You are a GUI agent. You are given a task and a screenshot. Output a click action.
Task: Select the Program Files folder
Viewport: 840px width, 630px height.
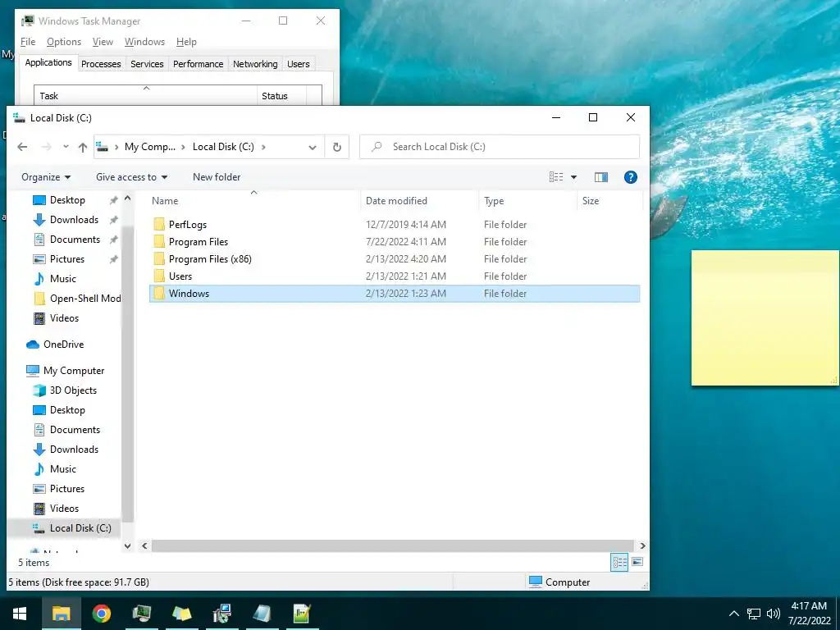(x=395, y=242)
